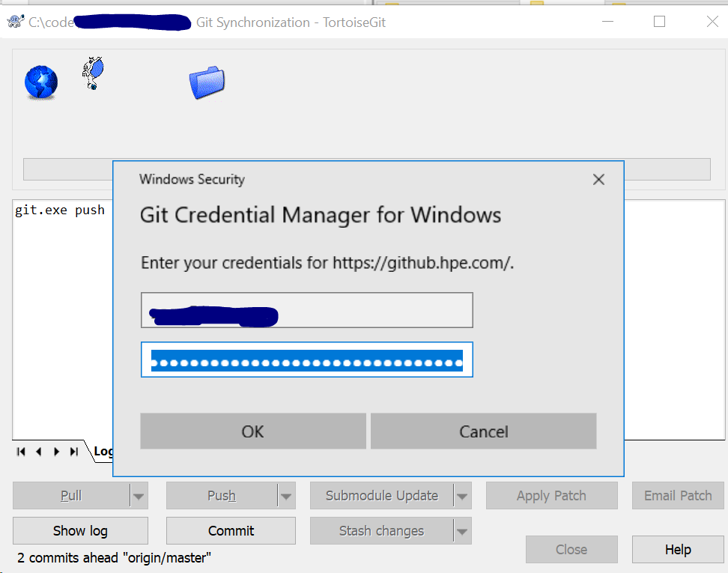Viewport: 728px width, 573px height.
Task: Open the Stash changes dropdown arrow
Action: tap(462, 530)
